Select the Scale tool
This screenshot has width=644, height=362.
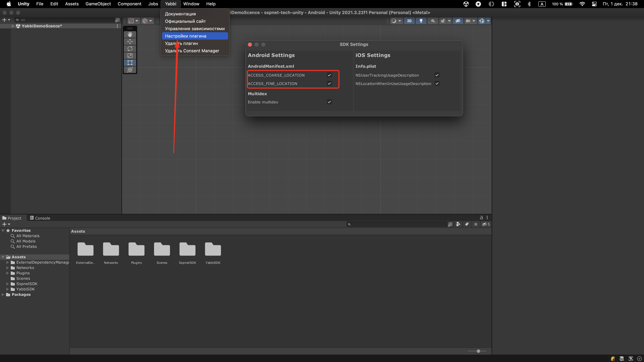point(130,55)
